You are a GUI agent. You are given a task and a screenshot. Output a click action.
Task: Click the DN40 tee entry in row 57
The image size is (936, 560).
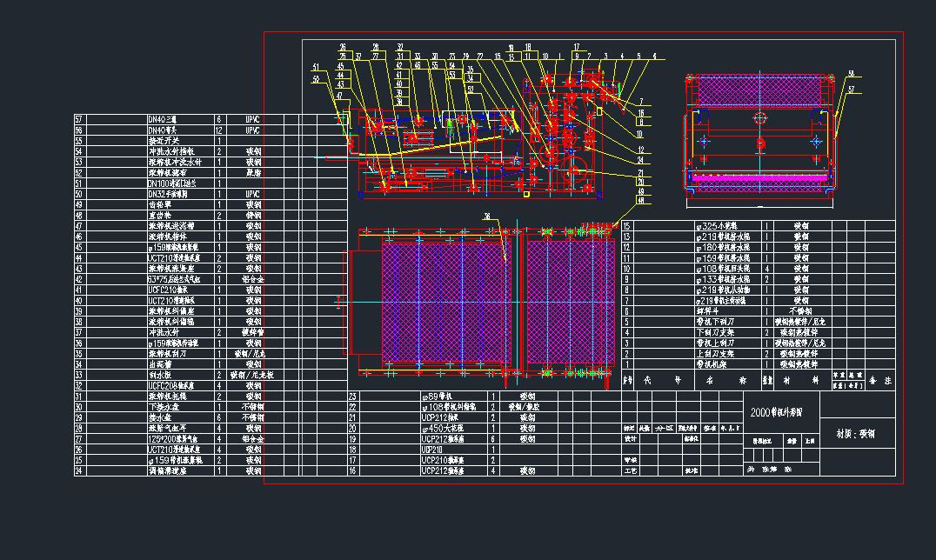click(x=164, y=119)
